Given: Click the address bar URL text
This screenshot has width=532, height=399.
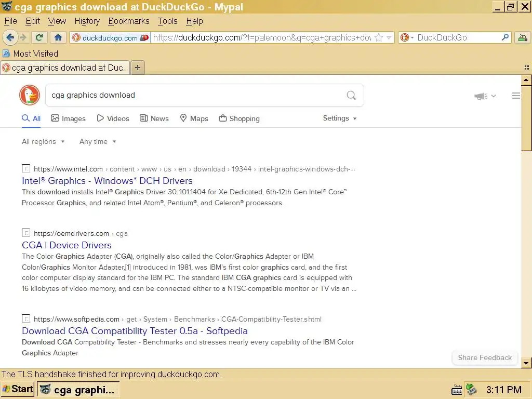Looking at the screenshot, I should pyautogui.click(x=262, y=37).
